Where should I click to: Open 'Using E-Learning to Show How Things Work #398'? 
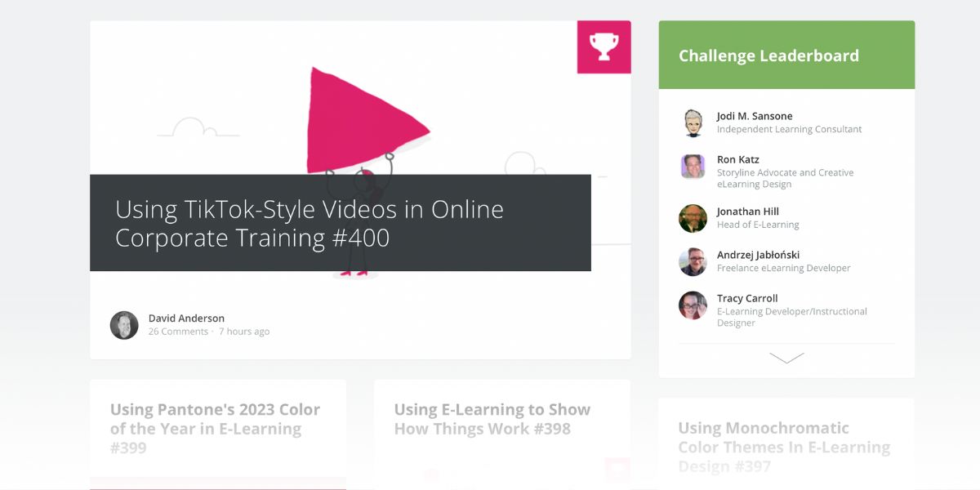click(x=492, y=418)
